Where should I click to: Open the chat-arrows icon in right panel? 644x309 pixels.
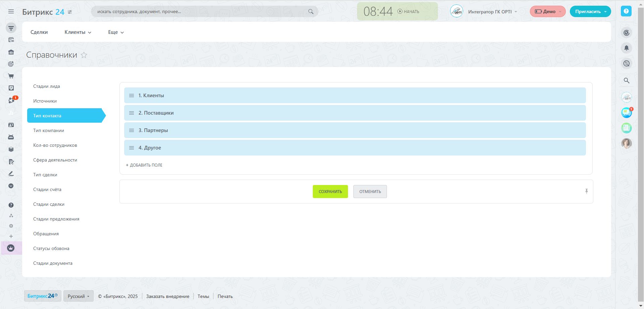pyautogui.click(x=627, y=63)
